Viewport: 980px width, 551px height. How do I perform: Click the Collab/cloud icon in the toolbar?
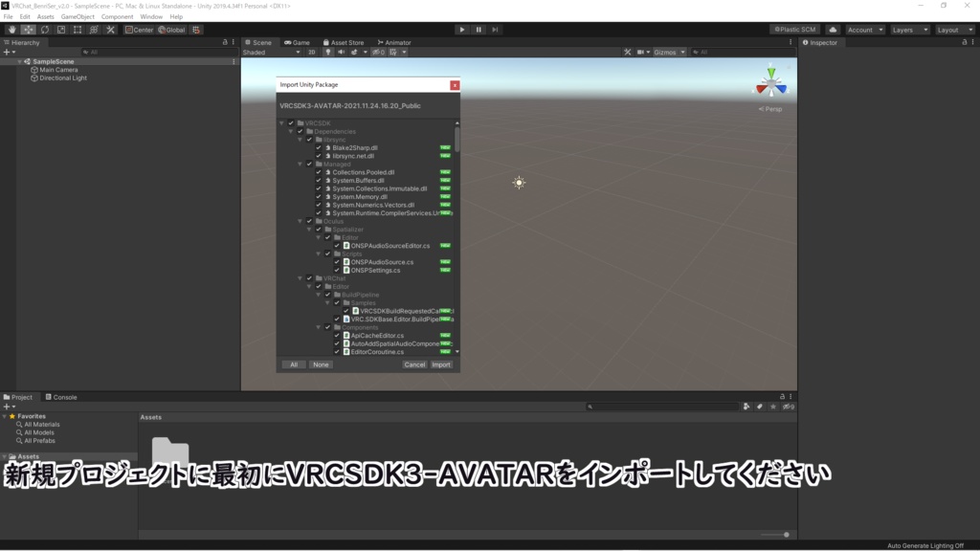click(x=832, y=29)
